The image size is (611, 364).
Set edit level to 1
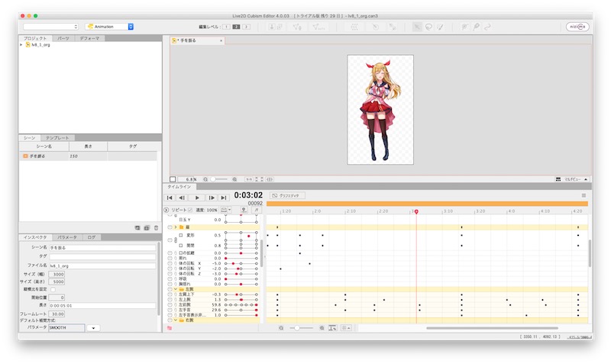(x=226, y=27)
